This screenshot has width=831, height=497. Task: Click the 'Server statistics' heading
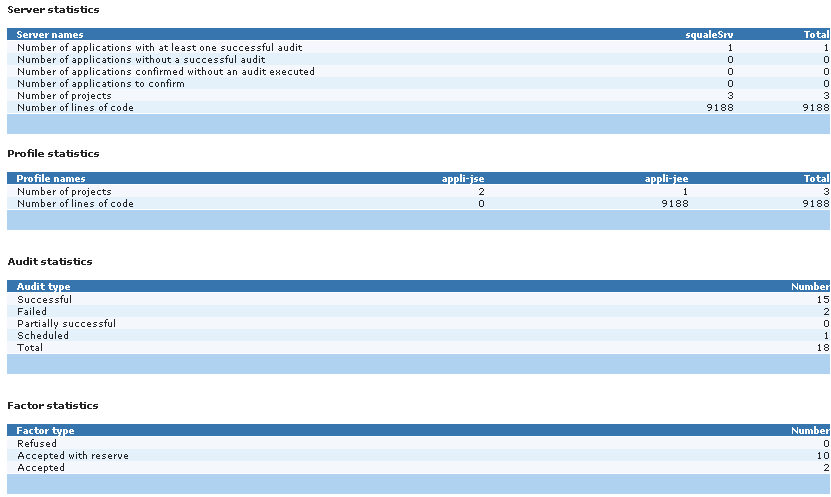click(x=53, y=10)
